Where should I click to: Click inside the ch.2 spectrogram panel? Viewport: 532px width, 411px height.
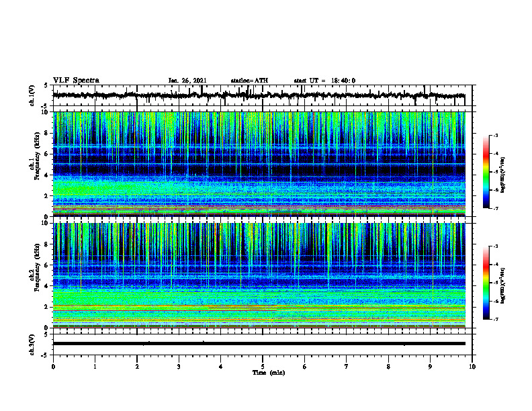point(259,275)
